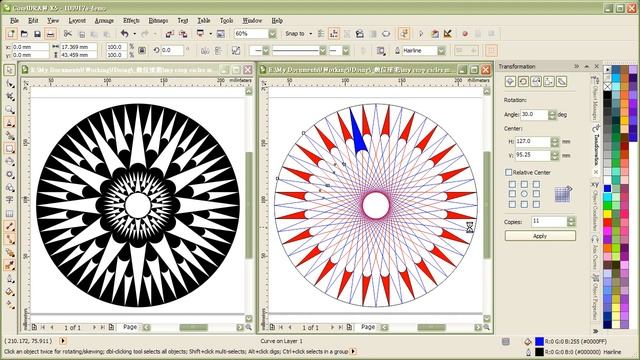Undo the last action with Undo arrow
This screenshot has width=640, height=360.
[124, 34]
